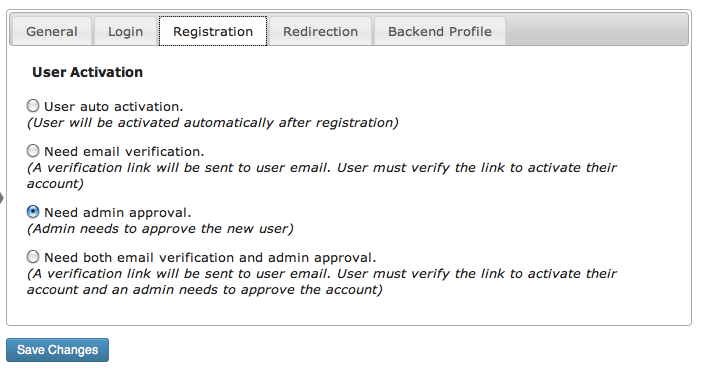Click the 'Need email verification.' label text
701x374 pixels.
124,152
